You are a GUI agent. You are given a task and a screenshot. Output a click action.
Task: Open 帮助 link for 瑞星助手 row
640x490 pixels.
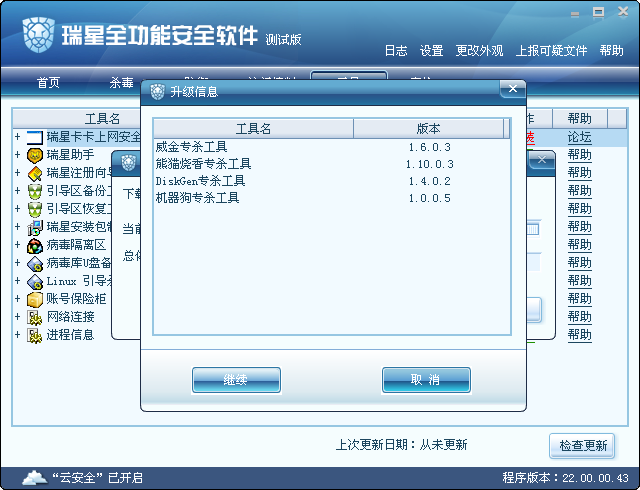(x=580, y=155)
